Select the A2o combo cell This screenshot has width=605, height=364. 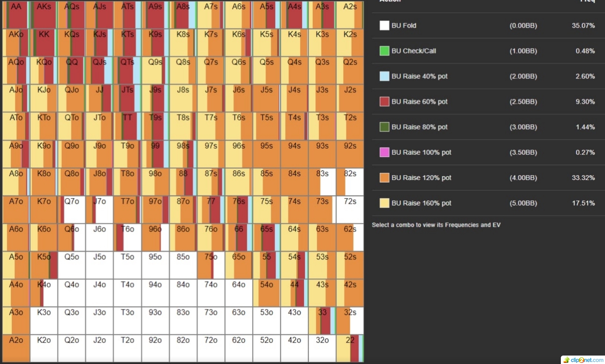(16, 348)
